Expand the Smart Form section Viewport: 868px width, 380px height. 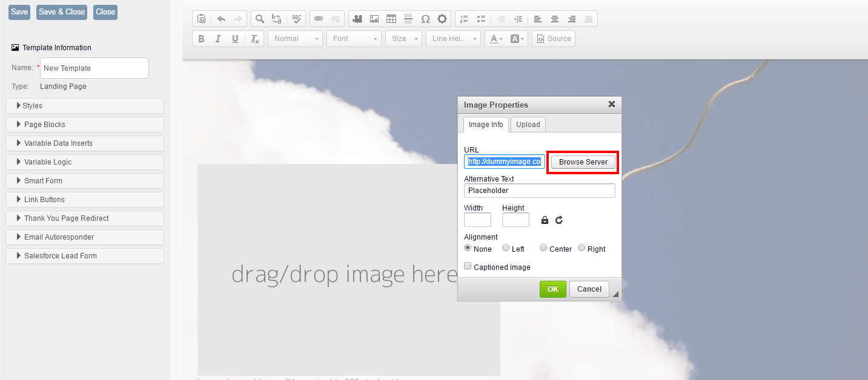point(85,181)
